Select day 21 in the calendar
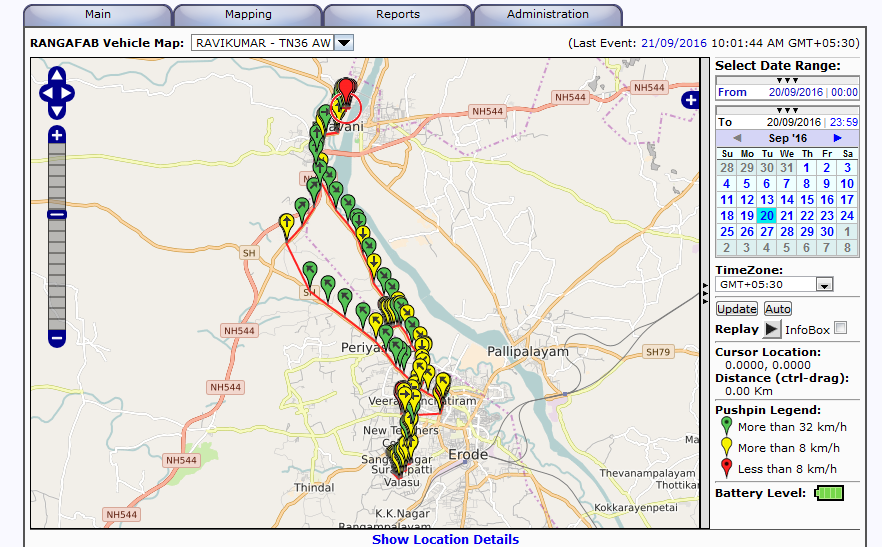Image resolution: width=882 pixels, height=547 pixels. pyautogui.click(x=787, y=215)
